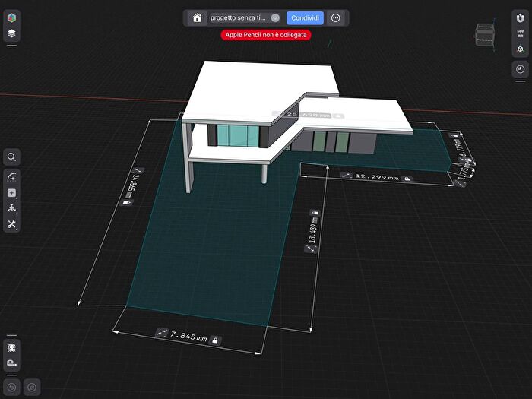Image resolution: width=532 pixels, height=399 pixels.
Task: Open the layers panel icon
Action: point(12,34)
